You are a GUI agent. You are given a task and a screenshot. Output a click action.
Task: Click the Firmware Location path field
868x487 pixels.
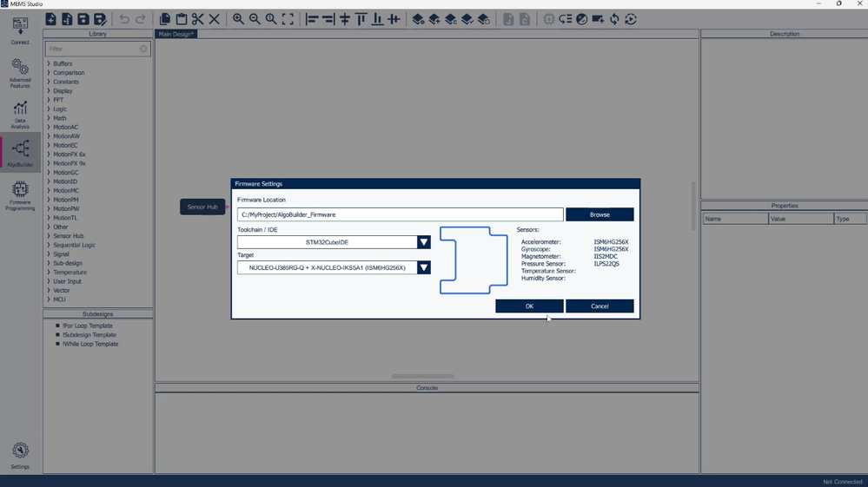point(401,214)
